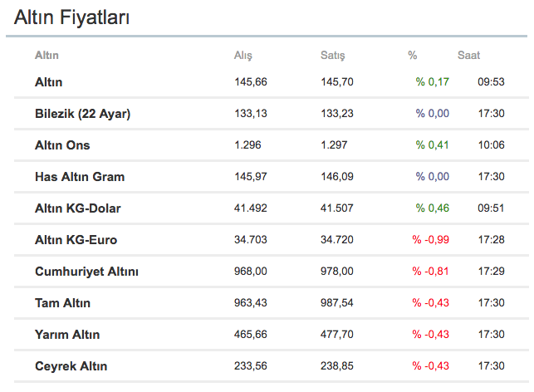This screenshot has height=392, width=534.
Task: Click the Has Altın Gram link
Action: click(80, 177)
